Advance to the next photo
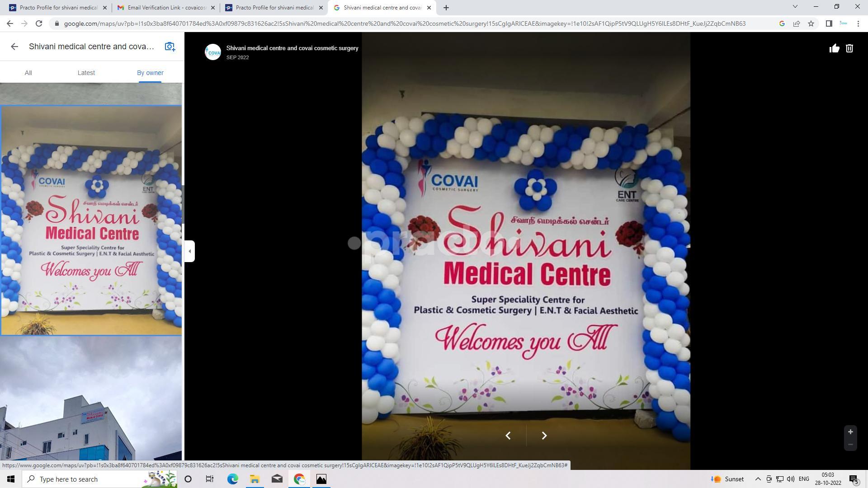868x488 pixels. (x=544, y=436)
